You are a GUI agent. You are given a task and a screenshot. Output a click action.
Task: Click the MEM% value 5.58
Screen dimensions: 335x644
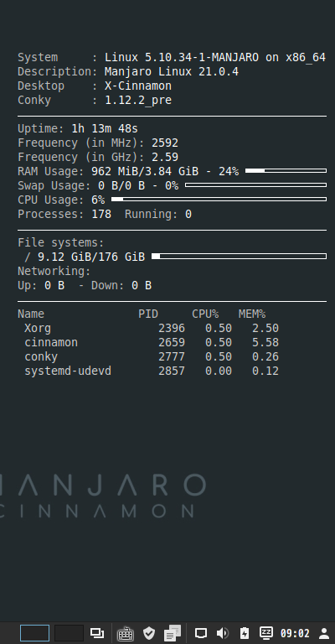[x=265, y=342]
